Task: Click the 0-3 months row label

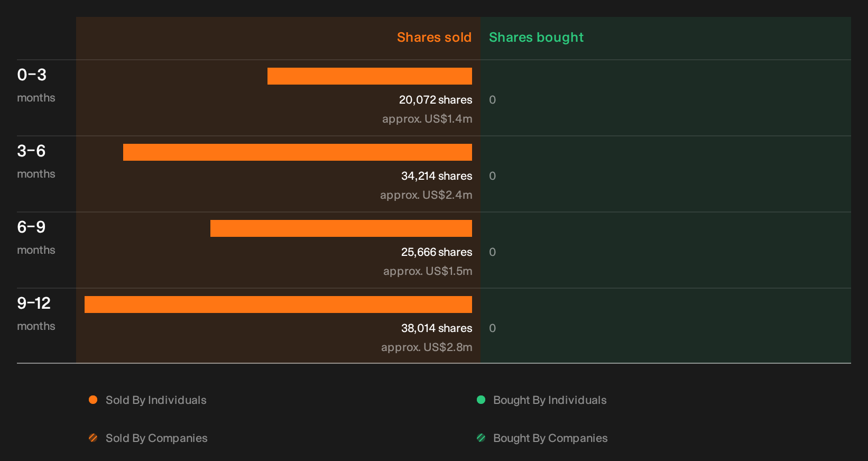Action: coord(36,85)
